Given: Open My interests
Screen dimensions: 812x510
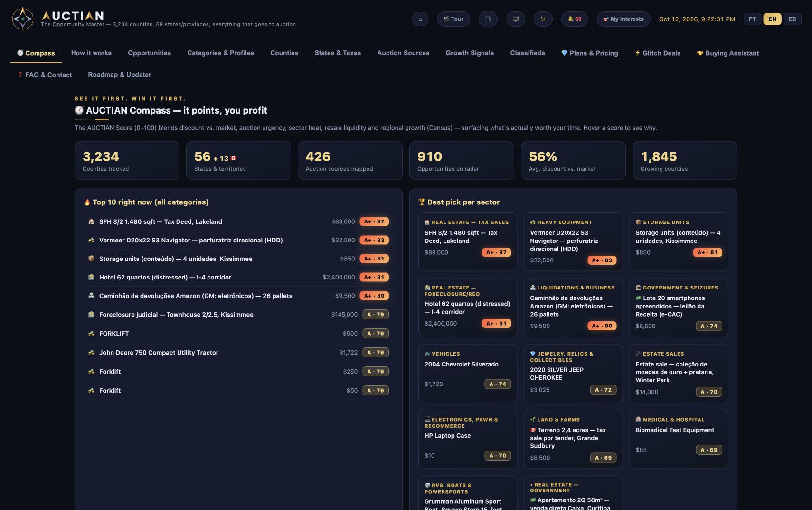Looking at the screenshot, I should (x=623, y=19).
